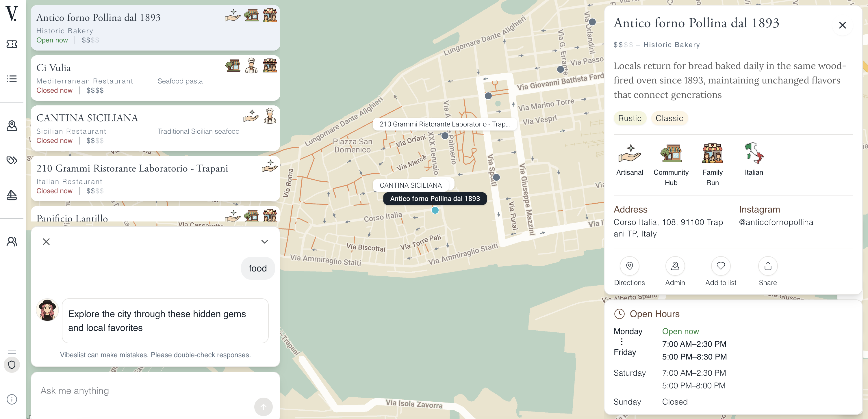Click the Ask me anything input
The height and width of the screenshot is (419, 868).
point(145,391)
